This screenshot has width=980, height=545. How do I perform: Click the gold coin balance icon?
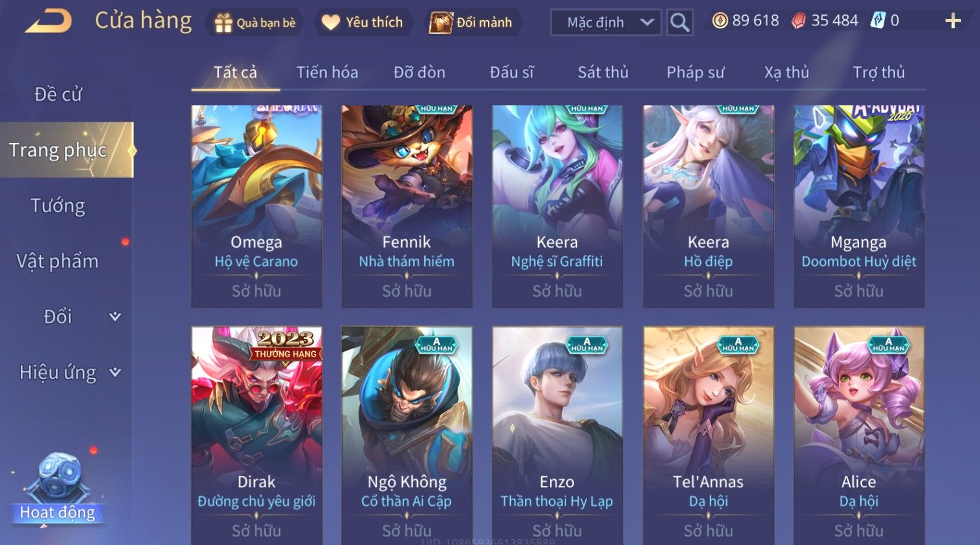click(x=720, y=21)
